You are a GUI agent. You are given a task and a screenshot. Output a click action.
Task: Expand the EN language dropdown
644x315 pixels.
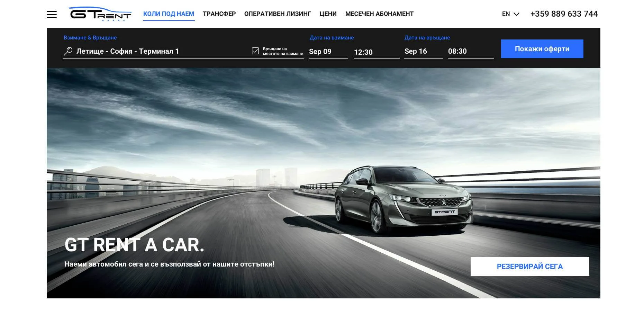click(506, 14)
